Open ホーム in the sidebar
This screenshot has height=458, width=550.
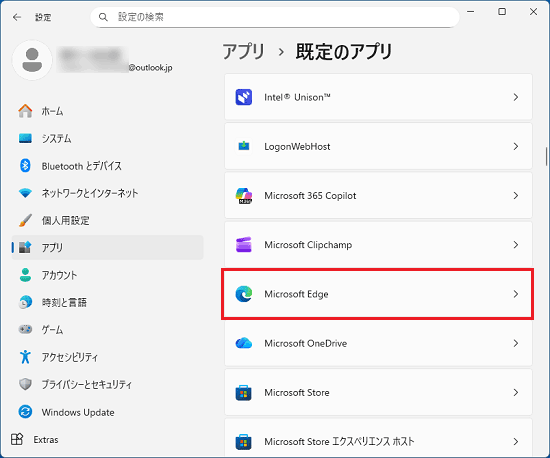coord(107,111)
